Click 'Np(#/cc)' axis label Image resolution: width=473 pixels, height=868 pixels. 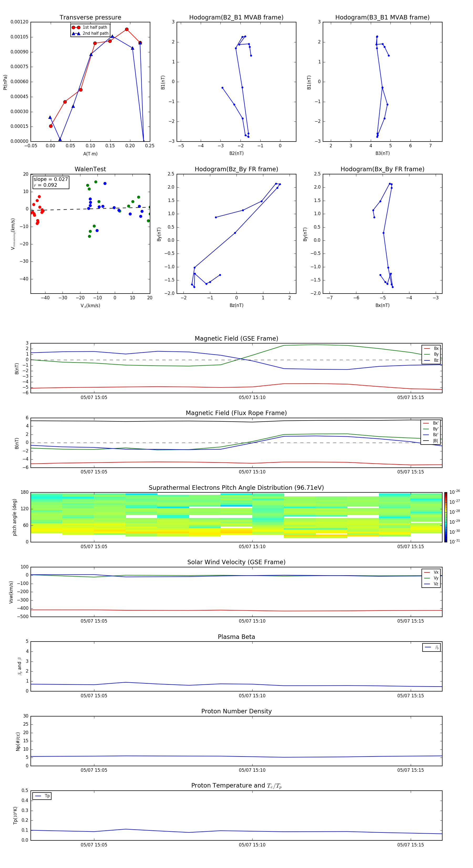pyautogui.click(x=18, y=741)
